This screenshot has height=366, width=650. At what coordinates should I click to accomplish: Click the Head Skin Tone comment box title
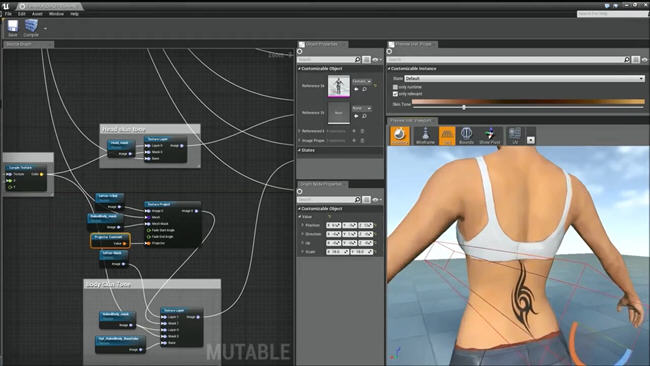click(124, 129)
